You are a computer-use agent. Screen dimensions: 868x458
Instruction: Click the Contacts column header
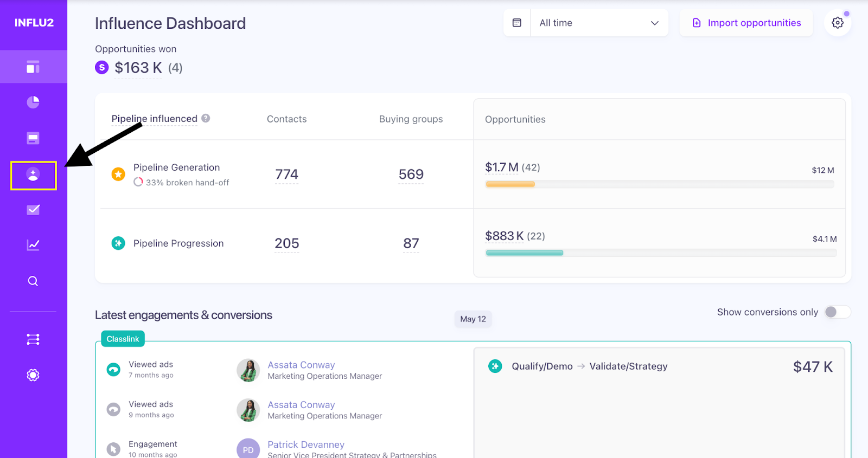[286, 119]
